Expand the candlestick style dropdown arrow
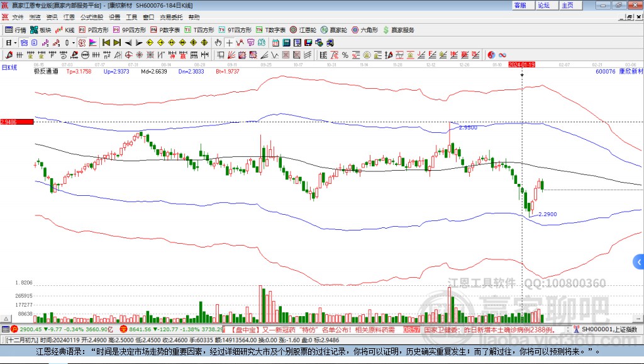Image resolution: width=644 pixels, height=364 pixels. [74, 43]
